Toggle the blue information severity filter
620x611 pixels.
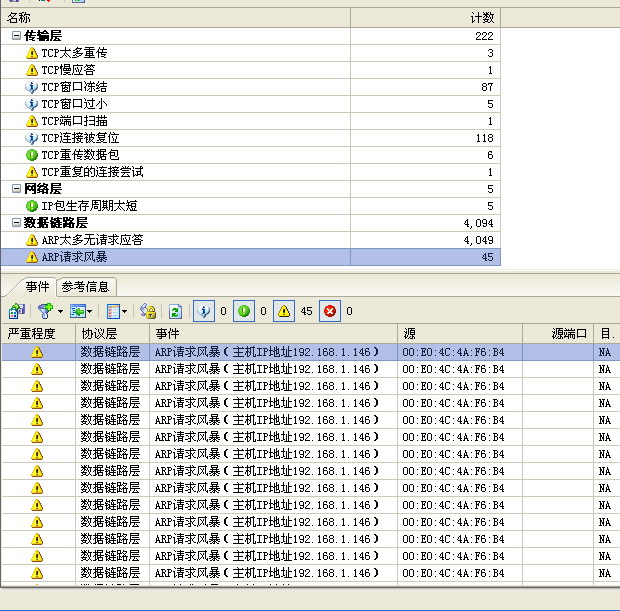[203, 311]
